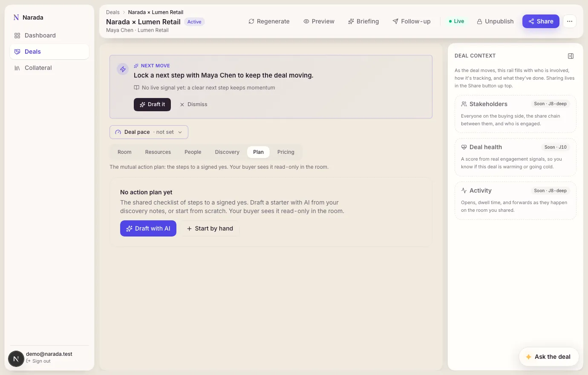
Task: Switch to the Room tab
Action: coord(124,152)
